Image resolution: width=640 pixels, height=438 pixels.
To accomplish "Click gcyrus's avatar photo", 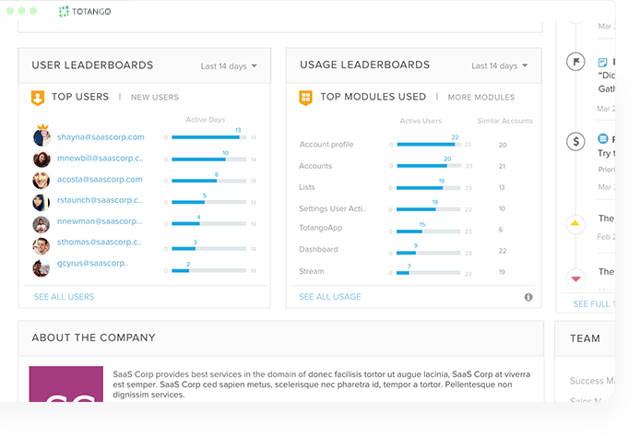I will (41, 268).
